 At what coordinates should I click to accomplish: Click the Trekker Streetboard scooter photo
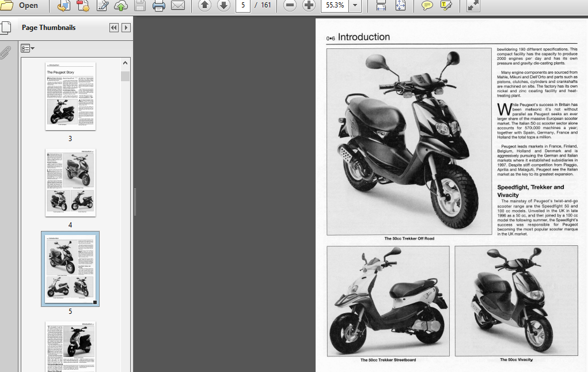(x=388, y=301)
